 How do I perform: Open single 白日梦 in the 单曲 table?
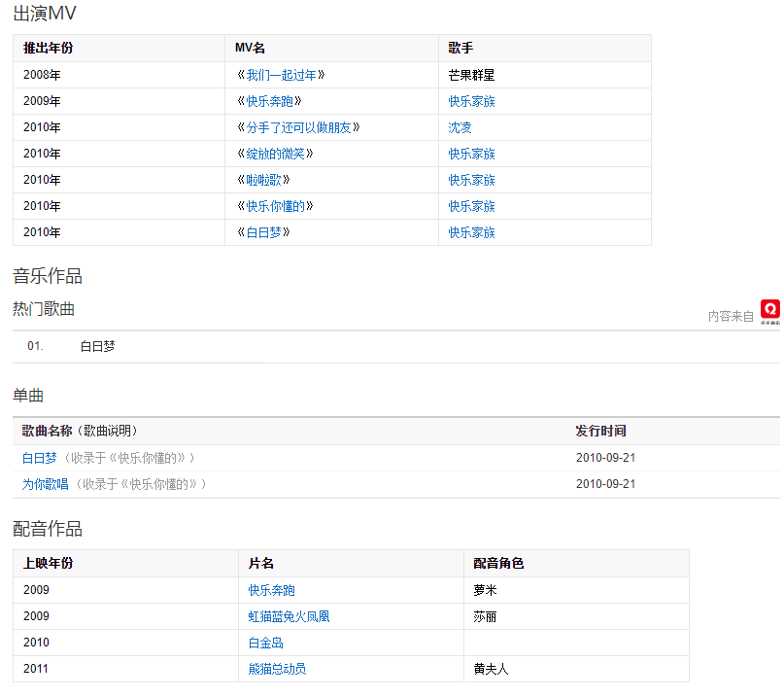40,458
